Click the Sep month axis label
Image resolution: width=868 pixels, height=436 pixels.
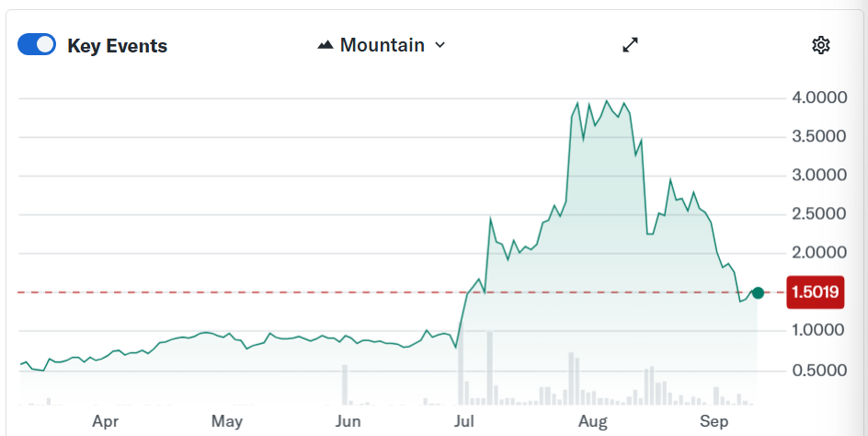[714, 421]
